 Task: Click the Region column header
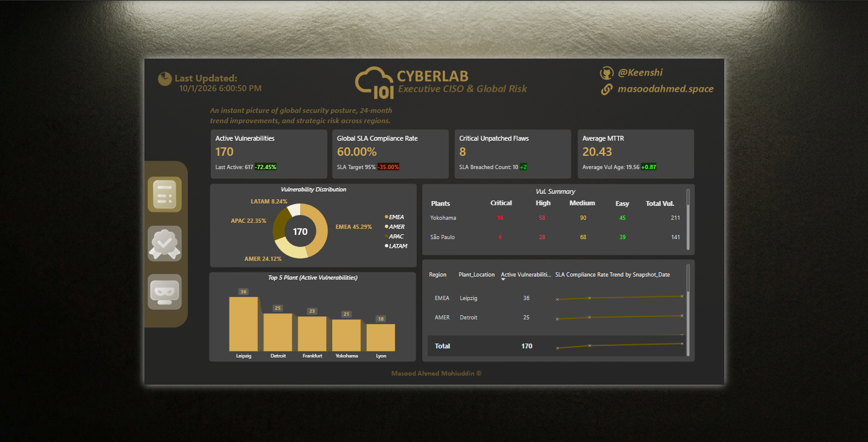point(438,275)
